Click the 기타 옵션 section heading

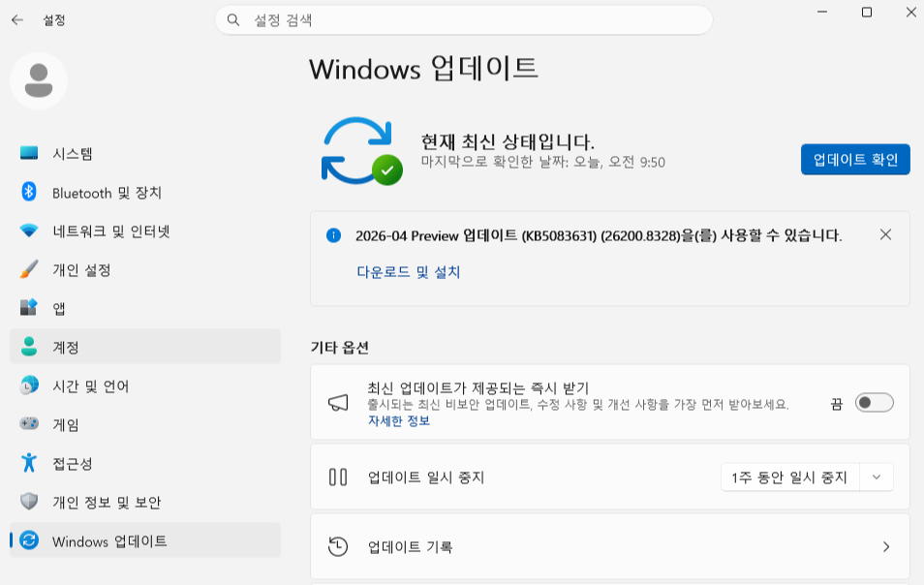point(339,347)
